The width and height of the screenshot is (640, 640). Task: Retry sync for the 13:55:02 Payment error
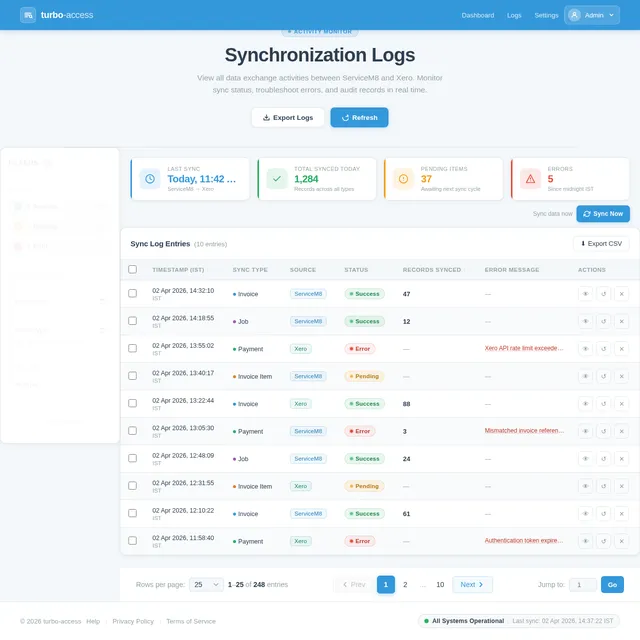click(x=603, y=349)
